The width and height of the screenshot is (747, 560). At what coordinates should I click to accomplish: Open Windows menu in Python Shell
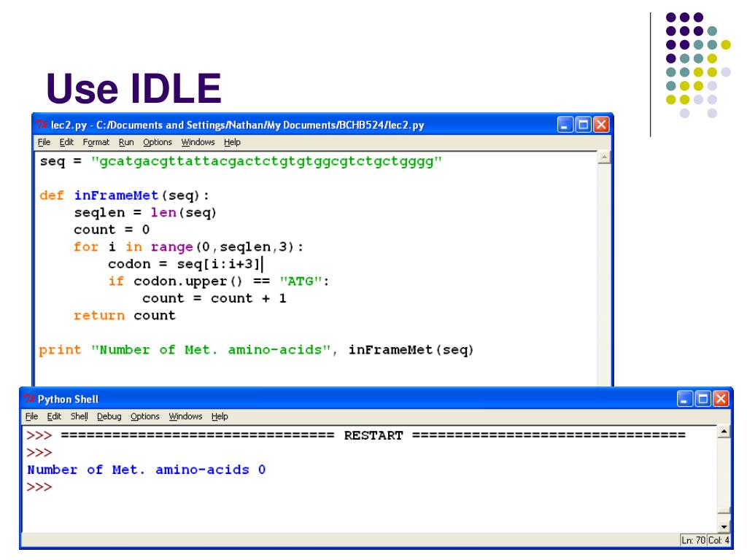coord(185,416)
